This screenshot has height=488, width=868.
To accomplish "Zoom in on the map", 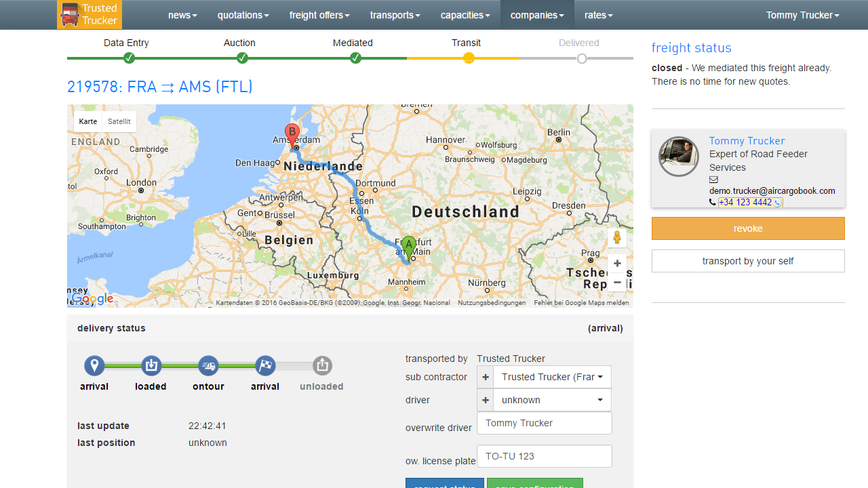I will (x=616, y=264).
